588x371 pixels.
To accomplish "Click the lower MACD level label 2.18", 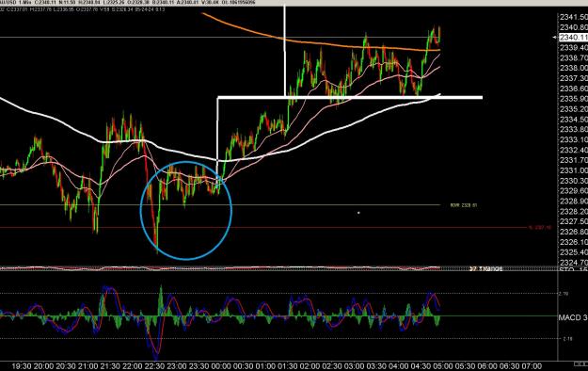I will click(x=567, y=338).
